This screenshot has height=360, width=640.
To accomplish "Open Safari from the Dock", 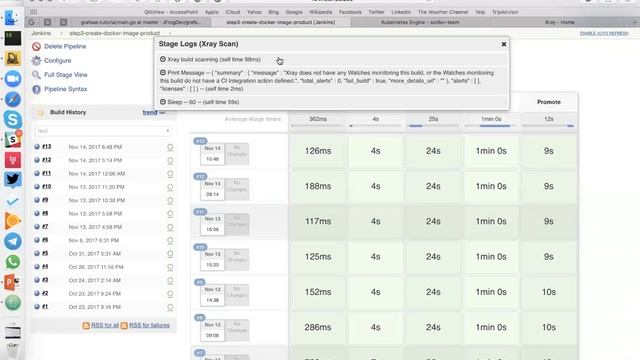I will pyautogui.click(x=13, y=99).
